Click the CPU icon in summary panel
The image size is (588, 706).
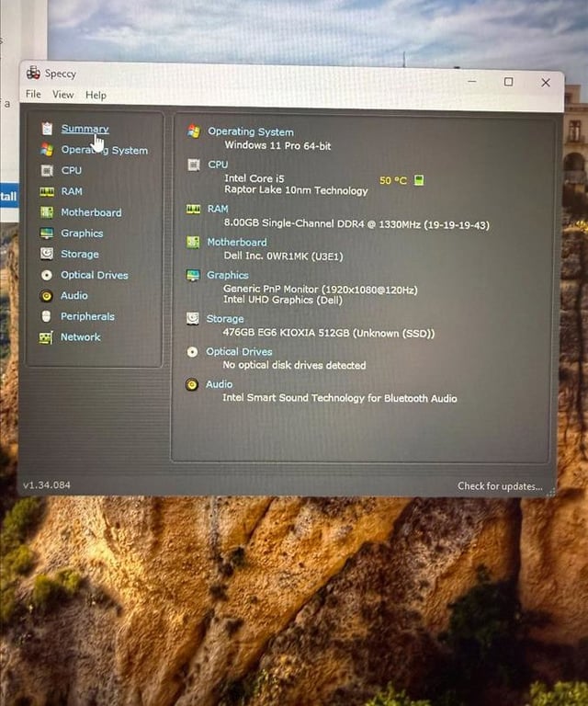coord(194,165)
